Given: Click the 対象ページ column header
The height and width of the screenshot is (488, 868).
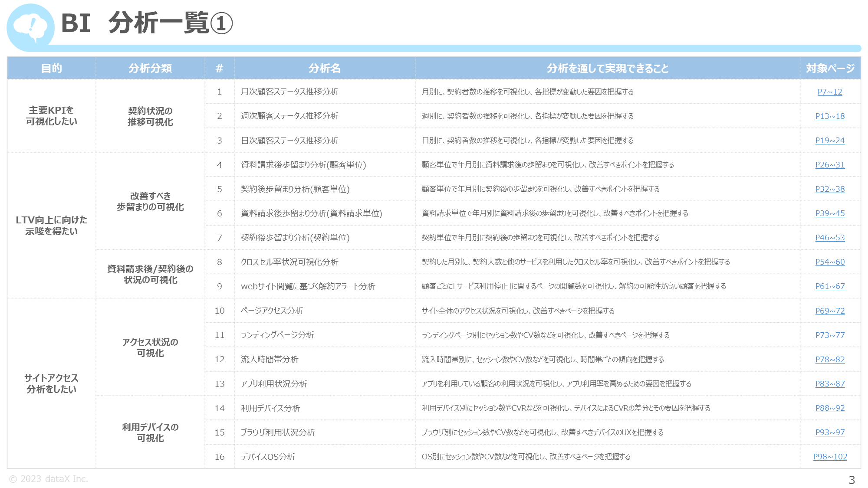Looking at the screenshot, I should click(830, 68).
